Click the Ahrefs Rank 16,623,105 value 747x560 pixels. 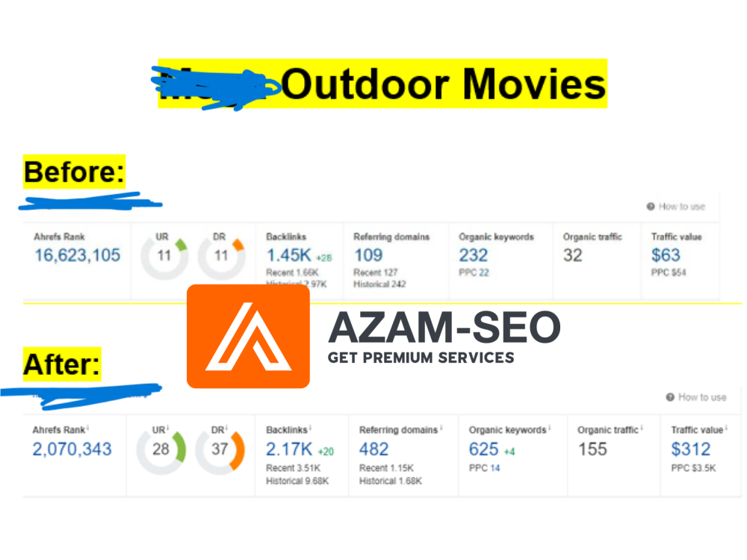(77, 255)
